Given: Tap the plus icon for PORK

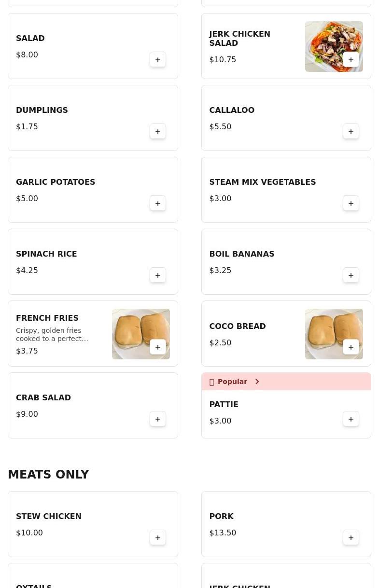Looking at the screenshot, I should click(351, 538).
